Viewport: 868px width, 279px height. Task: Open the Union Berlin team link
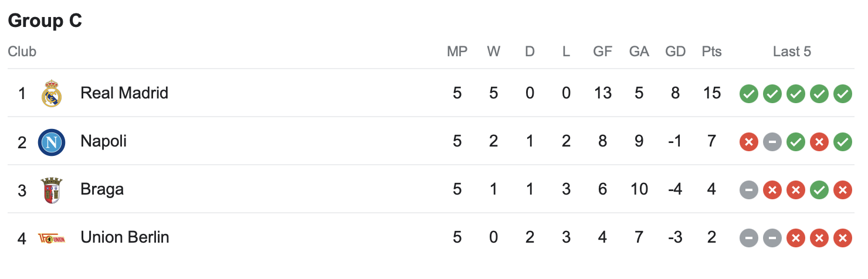click(125, 237)
